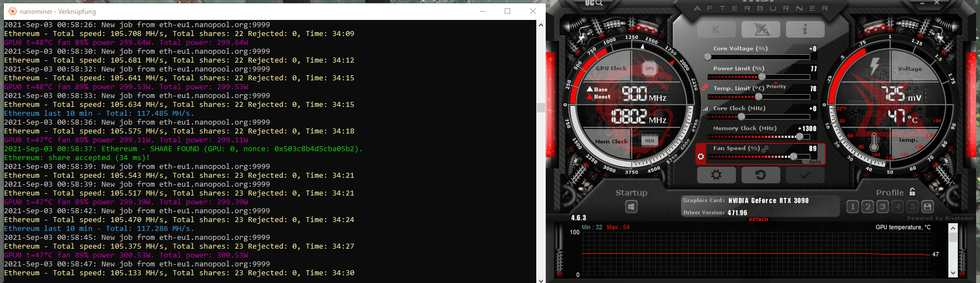Open the info (i) panel button
The height and width of the screenshot is (283, 980).
tap(805, 29)
